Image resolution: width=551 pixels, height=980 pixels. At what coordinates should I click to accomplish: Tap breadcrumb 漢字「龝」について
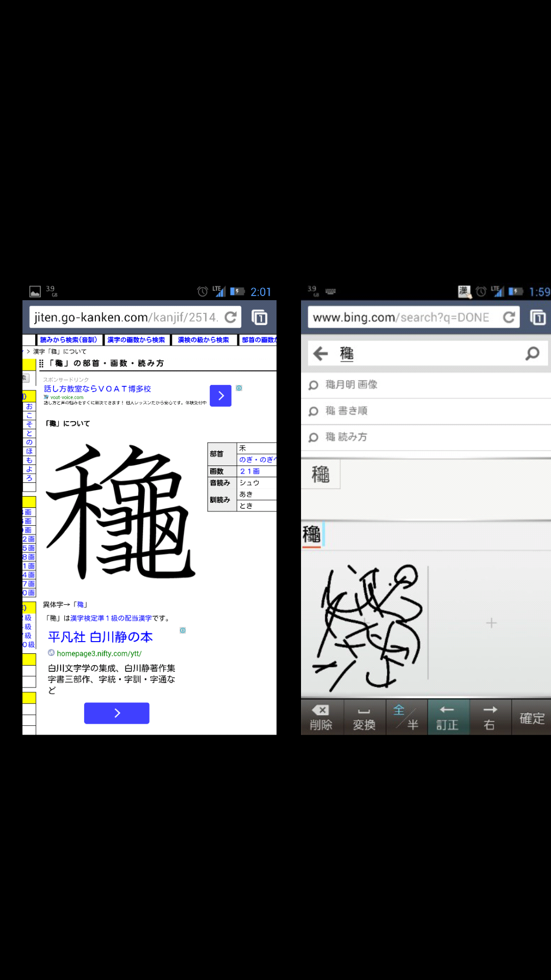point(60,352)
